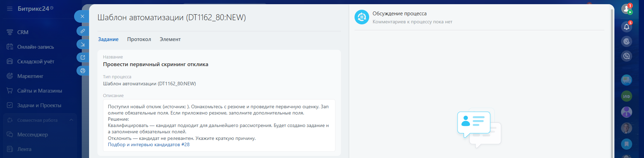Click the empty comments chat illustration
Screen dimensions: 644x158
click(x=479, y=128)
